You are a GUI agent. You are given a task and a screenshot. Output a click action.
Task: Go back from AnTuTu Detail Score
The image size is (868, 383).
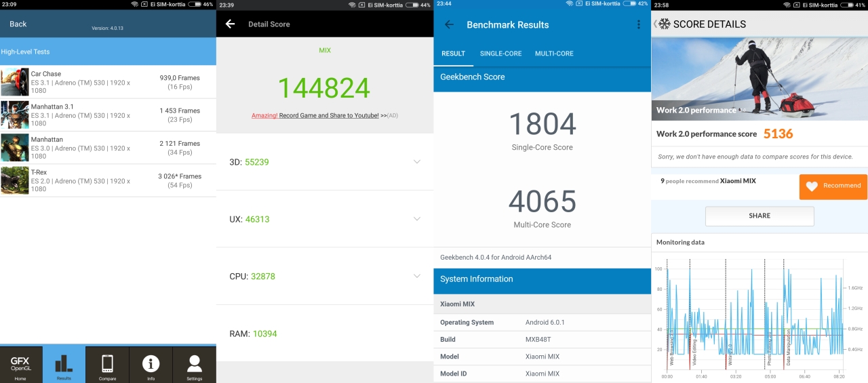[230, 24]
